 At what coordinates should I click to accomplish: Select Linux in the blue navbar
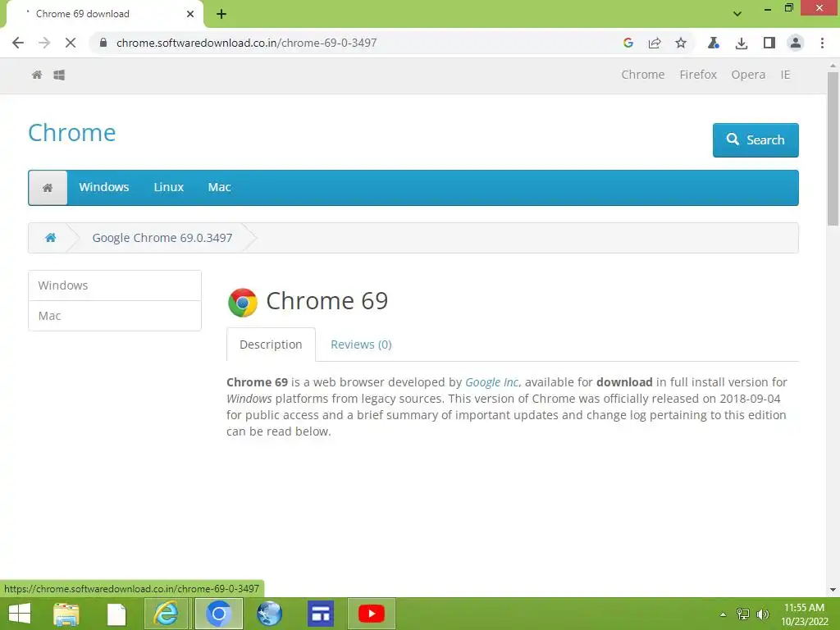(169, 188)
